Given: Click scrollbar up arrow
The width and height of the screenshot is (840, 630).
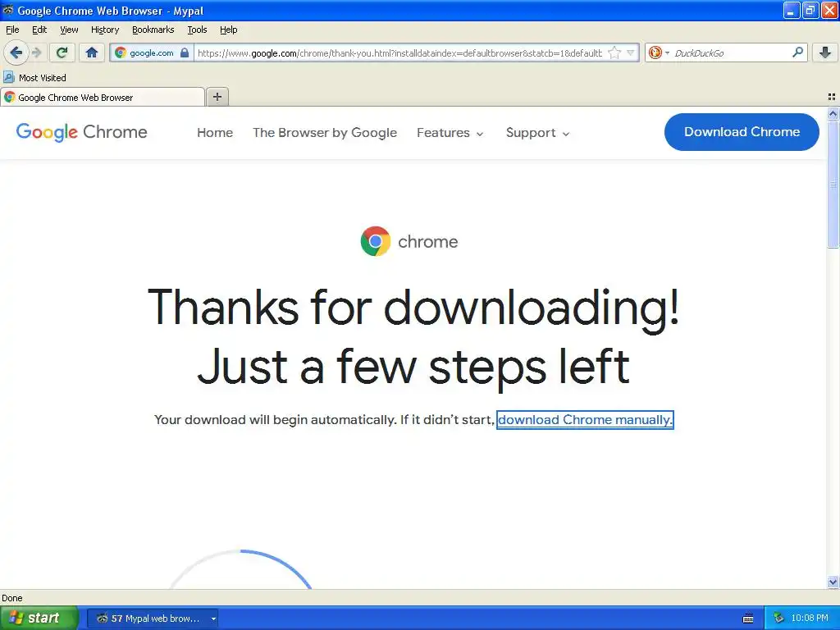Looking at the screenshot, I should [833, 113].
